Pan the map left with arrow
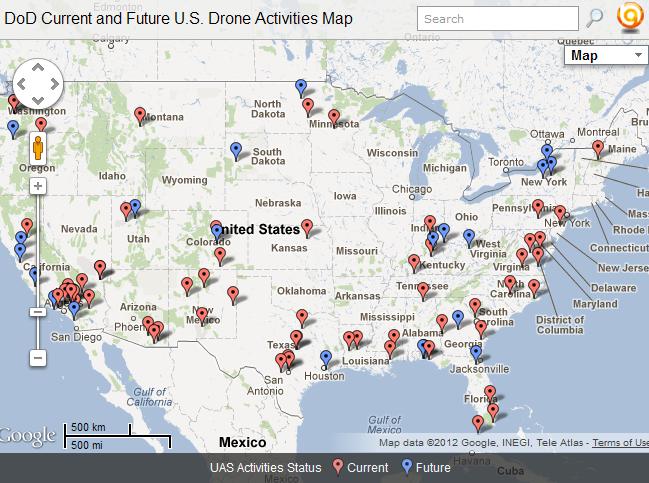The width and height of the screenshot is (649, 483). [x=22, y=84]
